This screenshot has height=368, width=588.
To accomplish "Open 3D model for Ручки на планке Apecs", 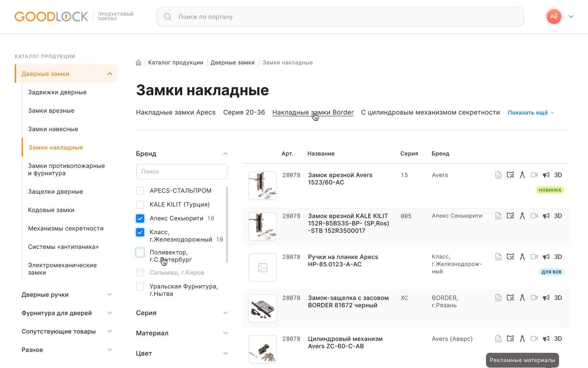I will point(558,257).
